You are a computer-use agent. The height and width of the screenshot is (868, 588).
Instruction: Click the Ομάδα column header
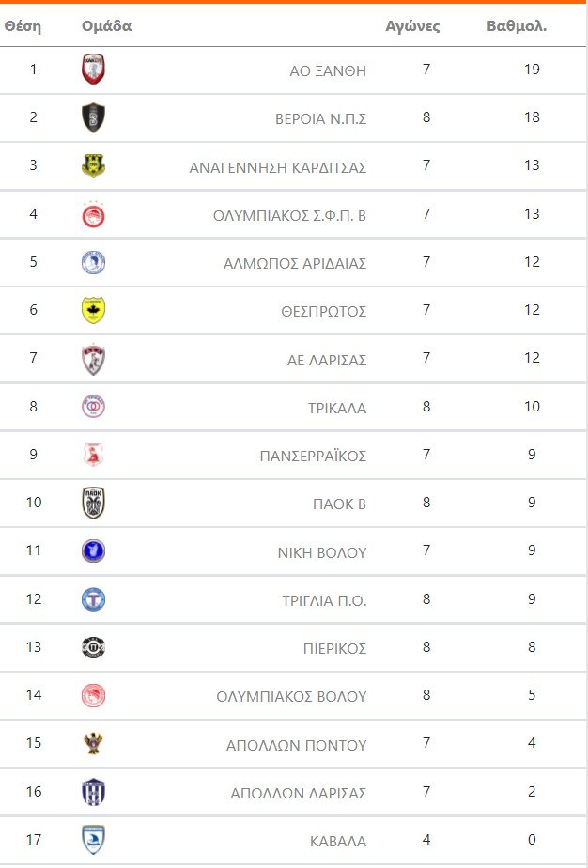(x=106, y=26)
